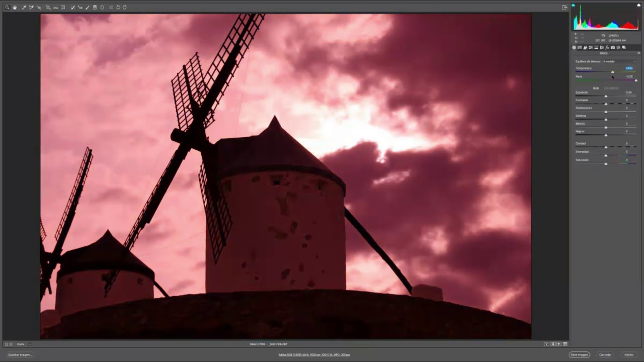Select the Adjustment Brush tool
Screen dimensions: 644x362
coord(87,8)
